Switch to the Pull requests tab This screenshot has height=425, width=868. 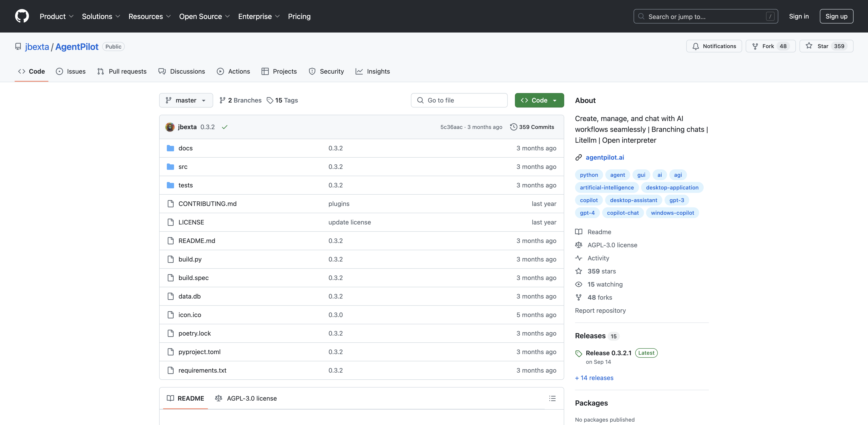[122, 71]
